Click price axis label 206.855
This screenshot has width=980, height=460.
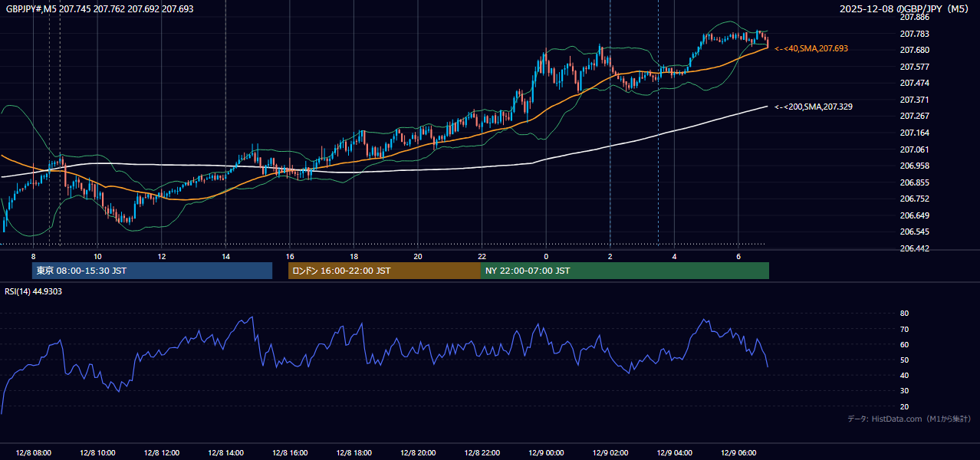[914, 182]
